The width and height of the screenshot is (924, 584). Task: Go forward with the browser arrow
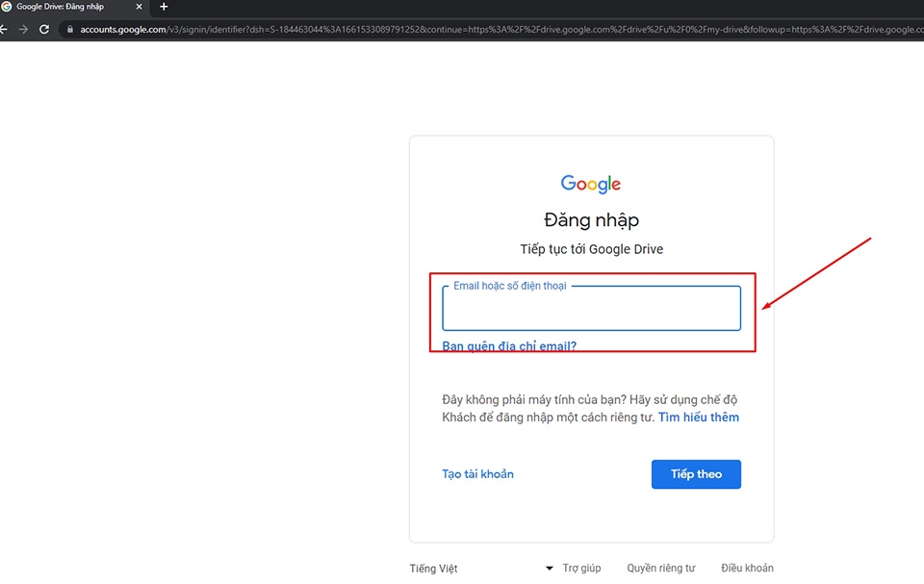coord(23,29)
